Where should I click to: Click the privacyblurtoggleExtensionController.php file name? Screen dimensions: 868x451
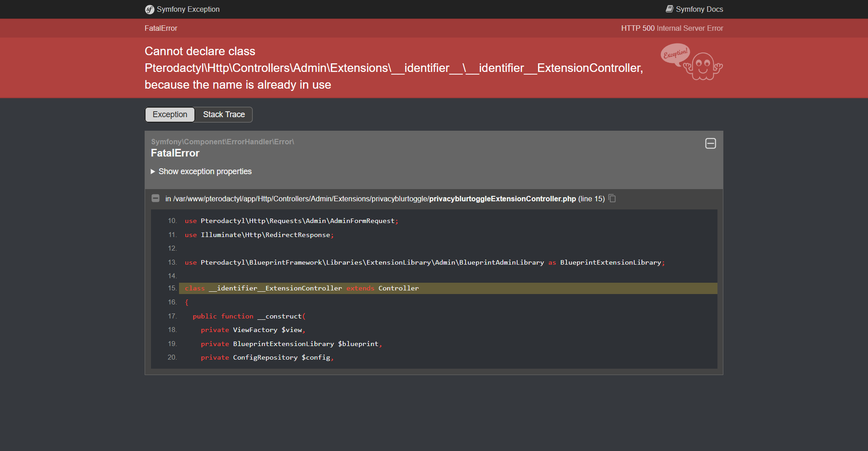click(502, 199)
